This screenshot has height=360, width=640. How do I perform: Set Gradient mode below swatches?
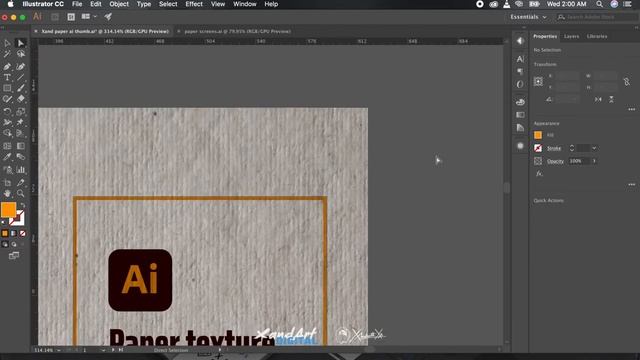13,233
